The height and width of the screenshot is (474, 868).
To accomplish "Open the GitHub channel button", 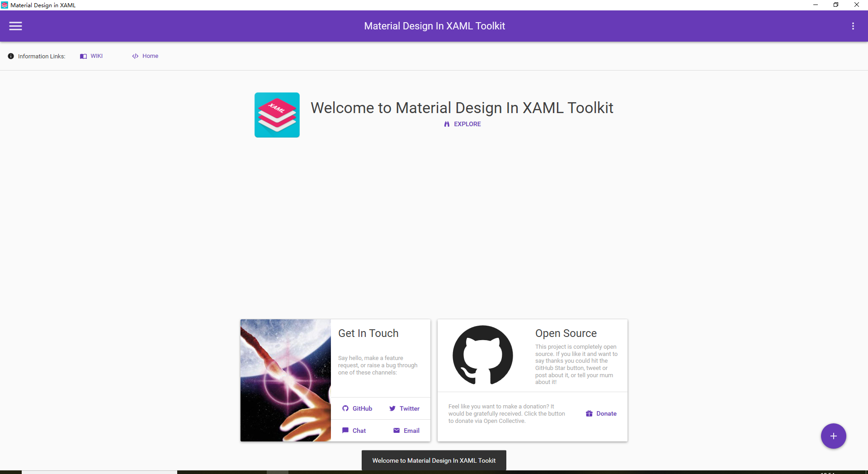I will 357,408.
